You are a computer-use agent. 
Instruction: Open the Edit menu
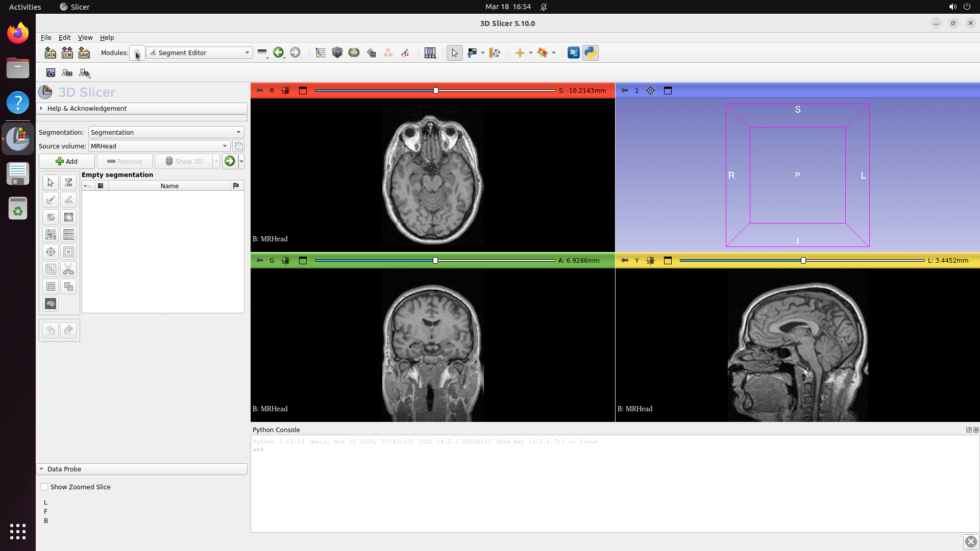tap(64, 37)
